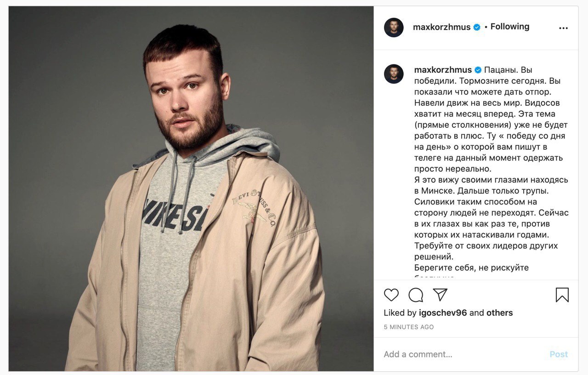
Task: Save post with the bookmark icon
Action: pos(562,295)
